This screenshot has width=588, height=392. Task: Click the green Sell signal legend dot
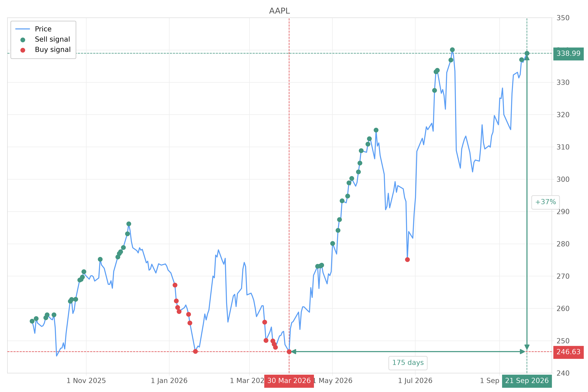point(23,40)
